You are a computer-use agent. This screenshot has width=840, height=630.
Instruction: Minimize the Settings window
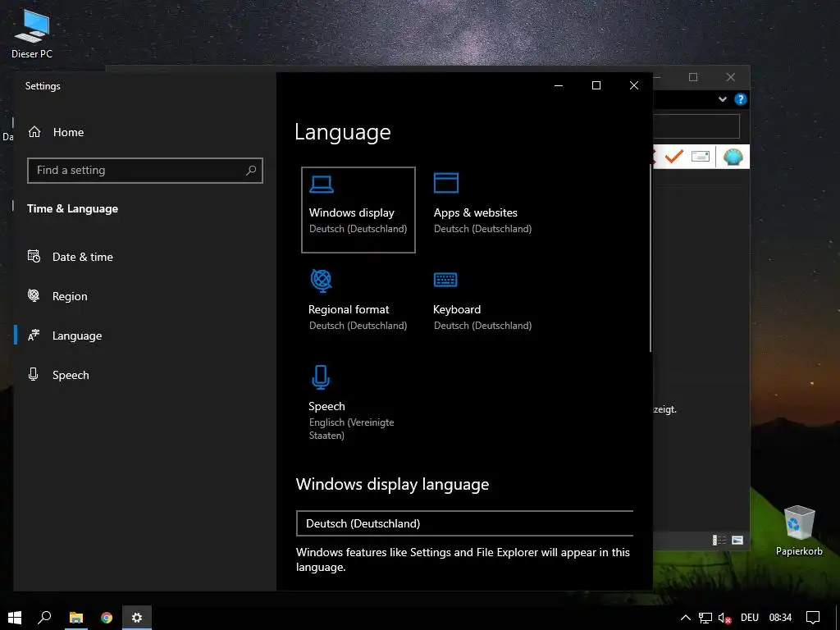(x=558, y=85)
